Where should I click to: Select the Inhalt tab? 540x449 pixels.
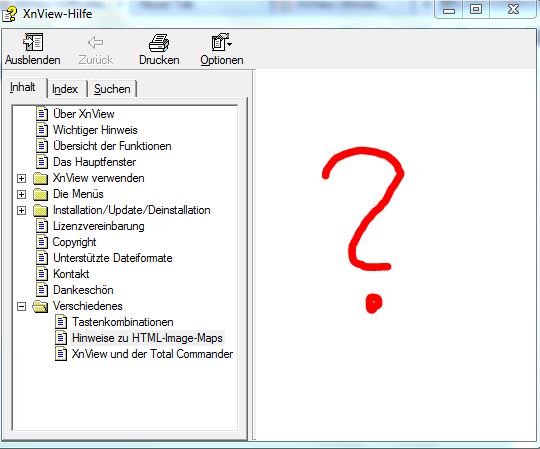click(x=23, y=87)
